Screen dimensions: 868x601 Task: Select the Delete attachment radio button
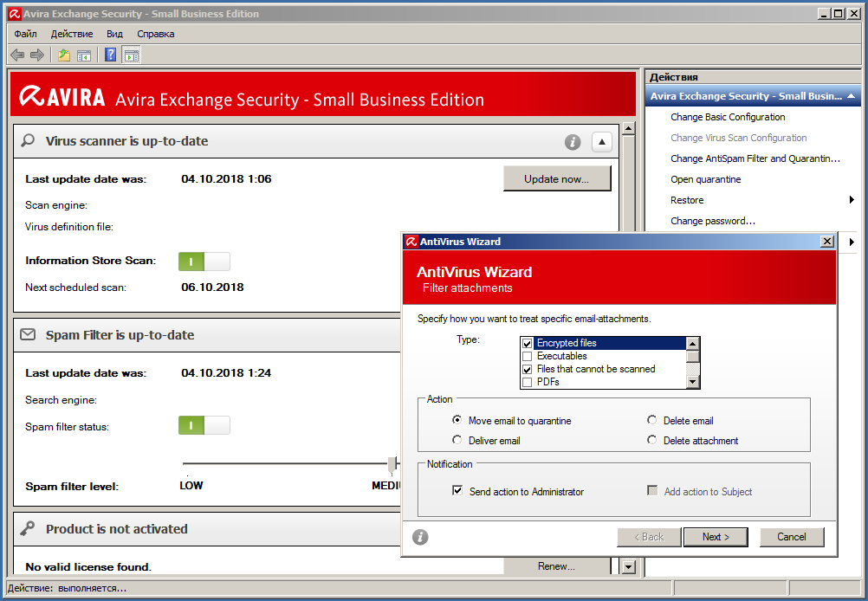click(x=652, y=440)
